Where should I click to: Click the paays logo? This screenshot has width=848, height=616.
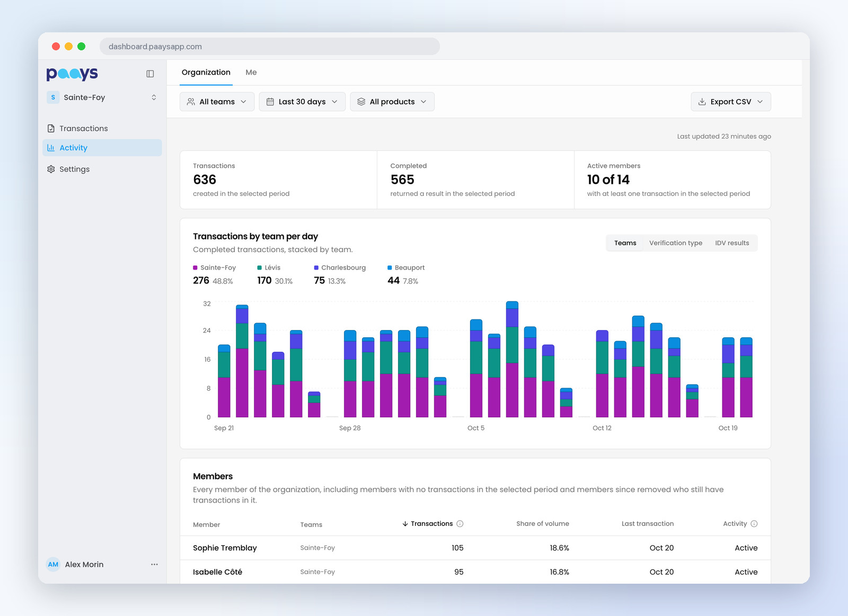pos(72,74)
